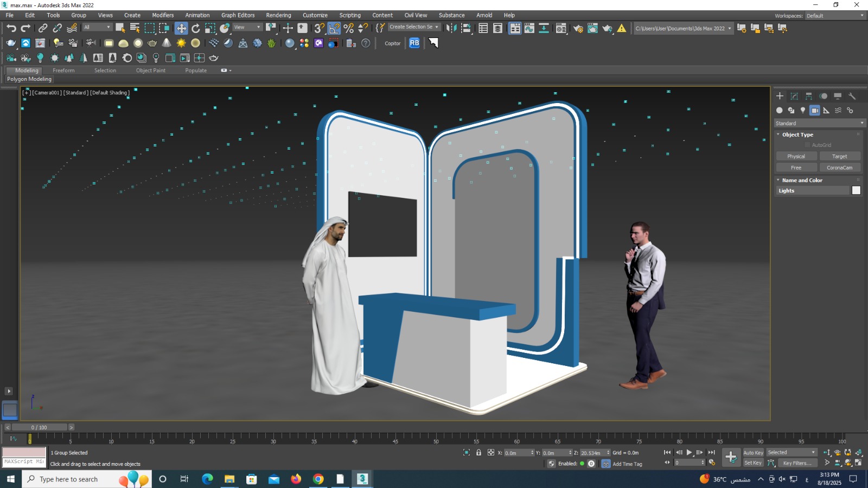
Task: Open the Workspaces Default dropdown
Action: (835, 16)
